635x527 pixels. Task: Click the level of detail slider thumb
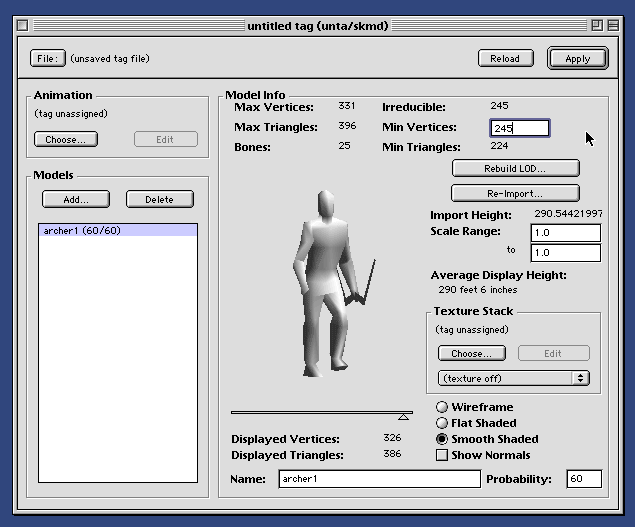(403, 415)
